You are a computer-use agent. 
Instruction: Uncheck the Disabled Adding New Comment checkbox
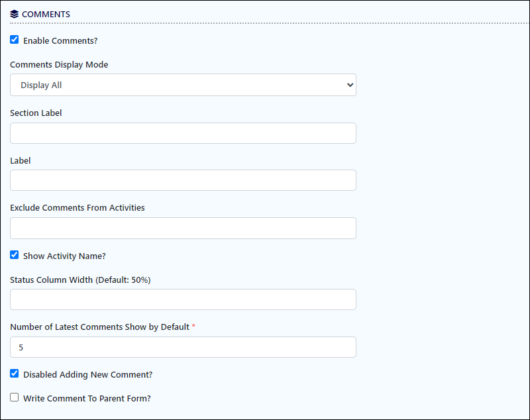(14, 374)
